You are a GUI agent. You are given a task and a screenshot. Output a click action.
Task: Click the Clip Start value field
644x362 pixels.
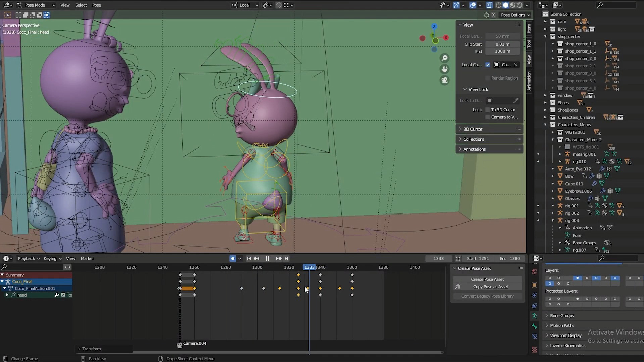(502, 44)
